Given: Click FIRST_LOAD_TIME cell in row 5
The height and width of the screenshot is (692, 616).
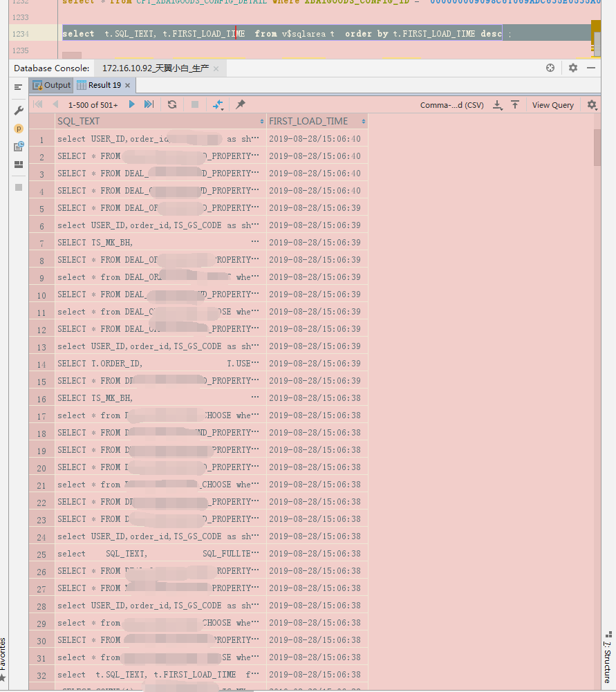Looking at the screenshot, I should click(317, 208).
